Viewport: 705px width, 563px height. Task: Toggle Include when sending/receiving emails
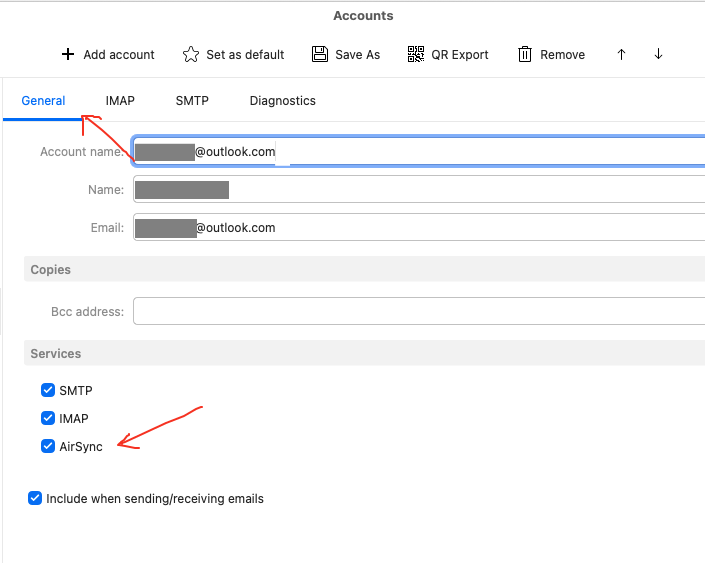point(36,498)
